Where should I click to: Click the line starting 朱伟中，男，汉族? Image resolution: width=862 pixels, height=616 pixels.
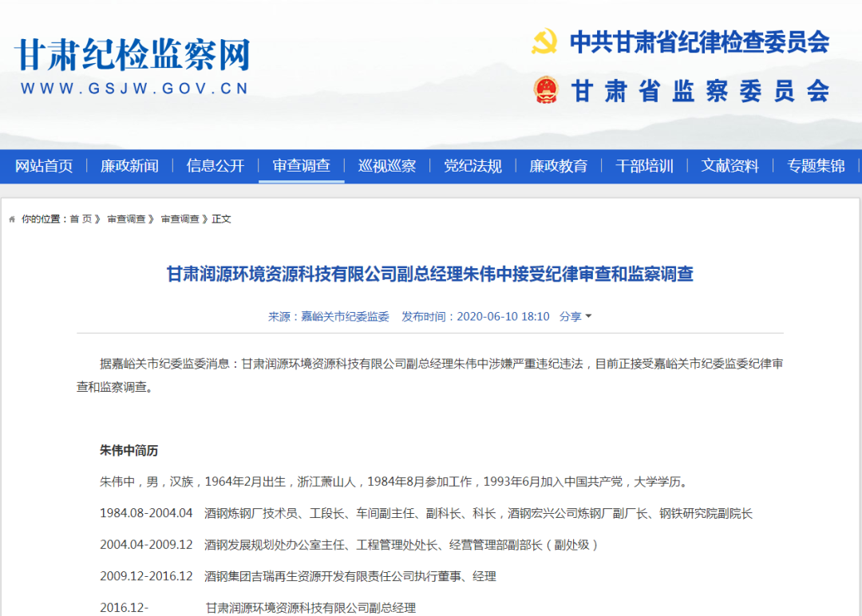(393, 482)
